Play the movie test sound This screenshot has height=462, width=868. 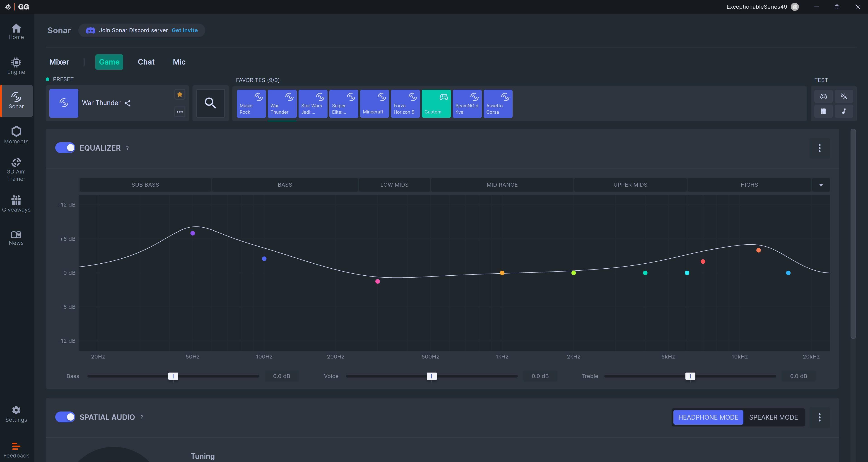[x=824, y=111]
